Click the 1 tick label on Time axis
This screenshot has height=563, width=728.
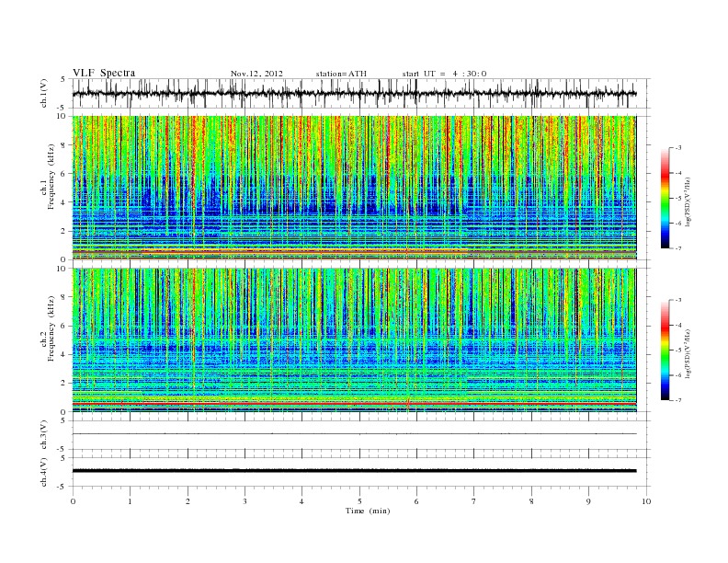(130, 501)
